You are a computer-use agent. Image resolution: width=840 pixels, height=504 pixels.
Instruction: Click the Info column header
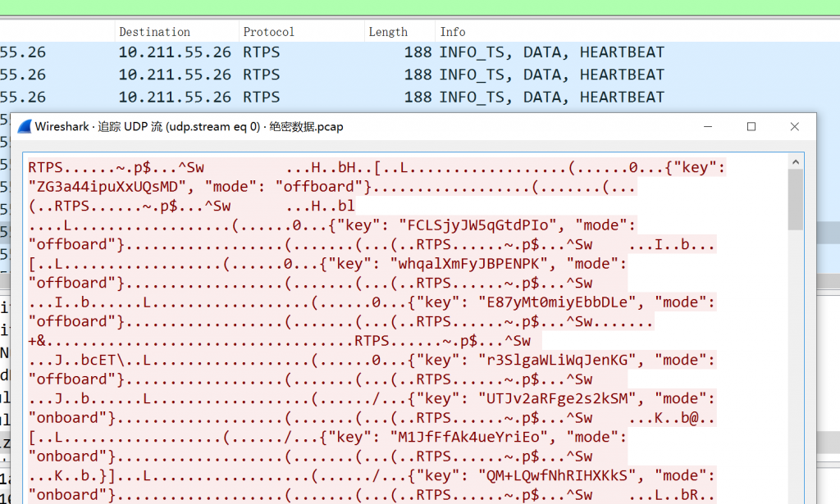coord(453,32)
